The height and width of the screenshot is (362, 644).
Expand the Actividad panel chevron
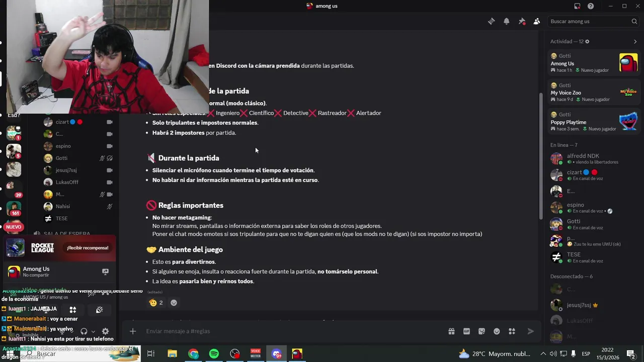(635, 42)
